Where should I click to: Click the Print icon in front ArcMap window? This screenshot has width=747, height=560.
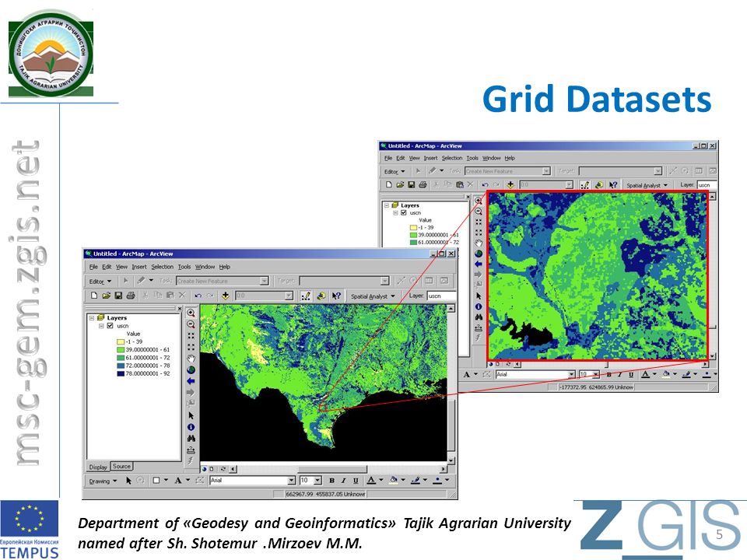[130, 296]
